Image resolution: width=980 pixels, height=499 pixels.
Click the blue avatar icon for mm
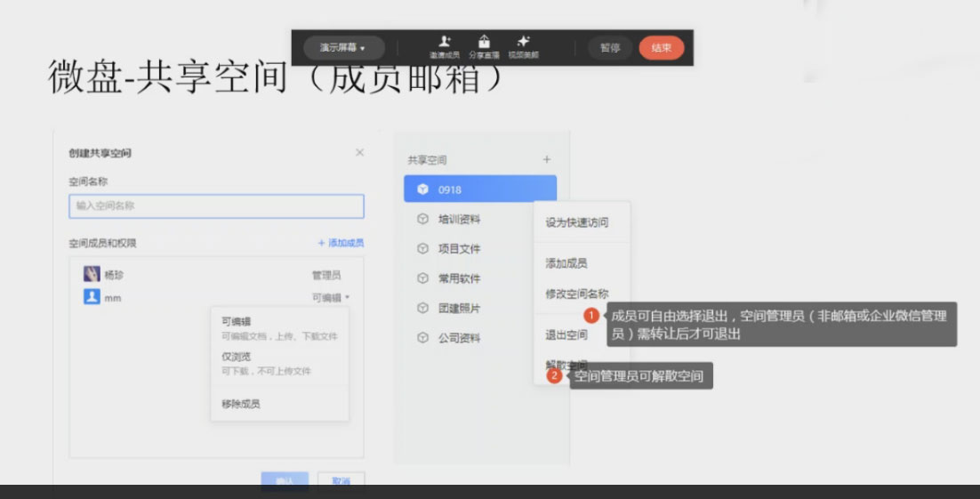click(92, 298)
